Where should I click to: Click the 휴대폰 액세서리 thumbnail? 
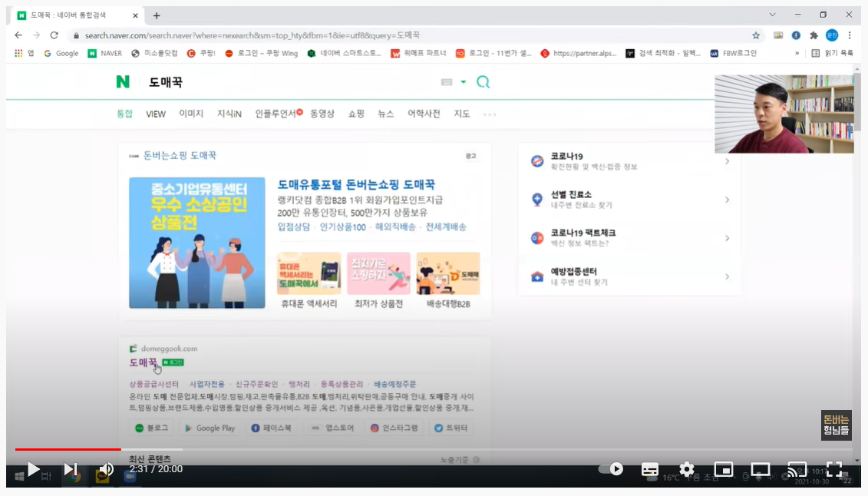click(x=309, y=273)
